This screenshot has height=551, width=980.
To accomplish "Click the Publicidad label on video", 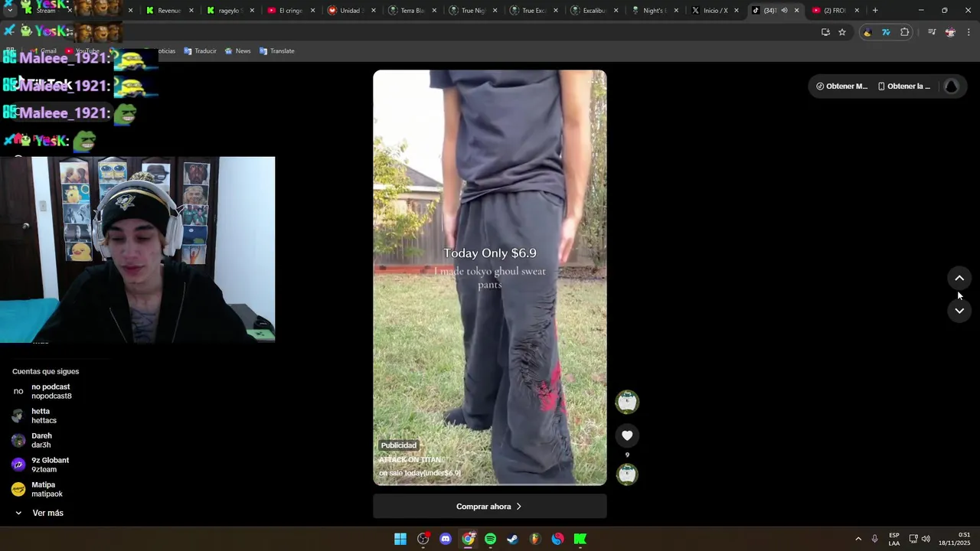I will tap(399, 445).
